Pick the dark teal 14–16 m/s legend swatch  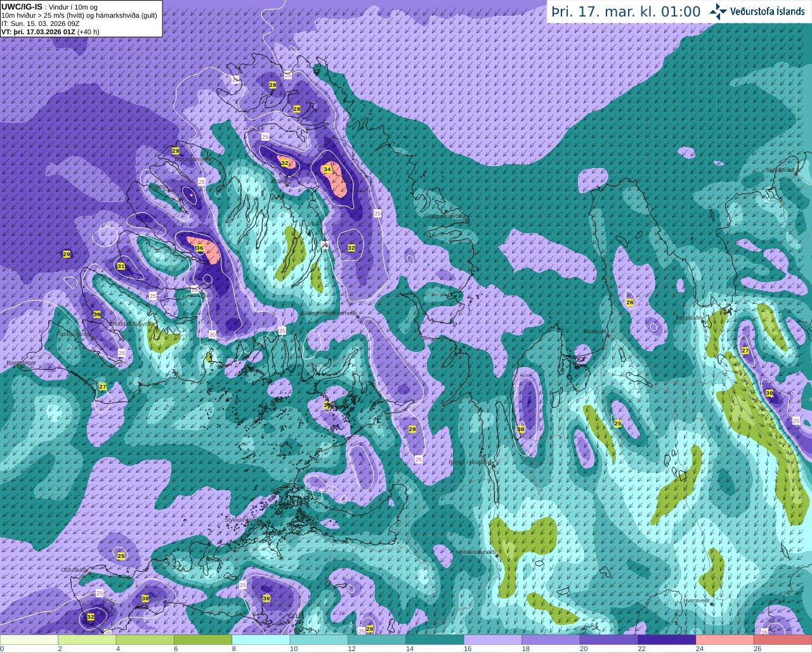click(x=435, y=640)
